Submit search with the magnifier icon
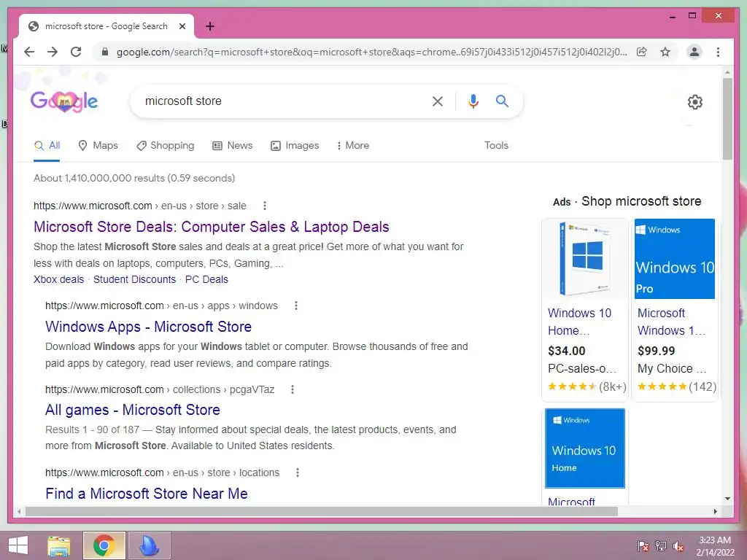Screen dimensions: 747x560 [502, 101]
